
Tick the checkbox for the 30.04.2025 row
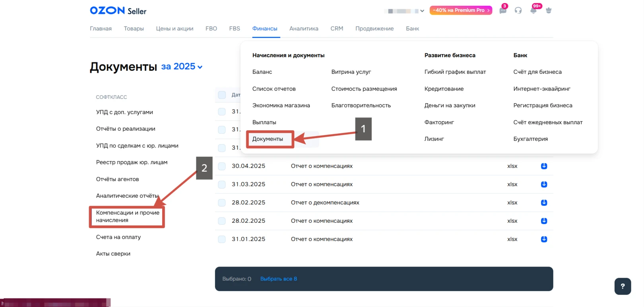tap(222, 166)
